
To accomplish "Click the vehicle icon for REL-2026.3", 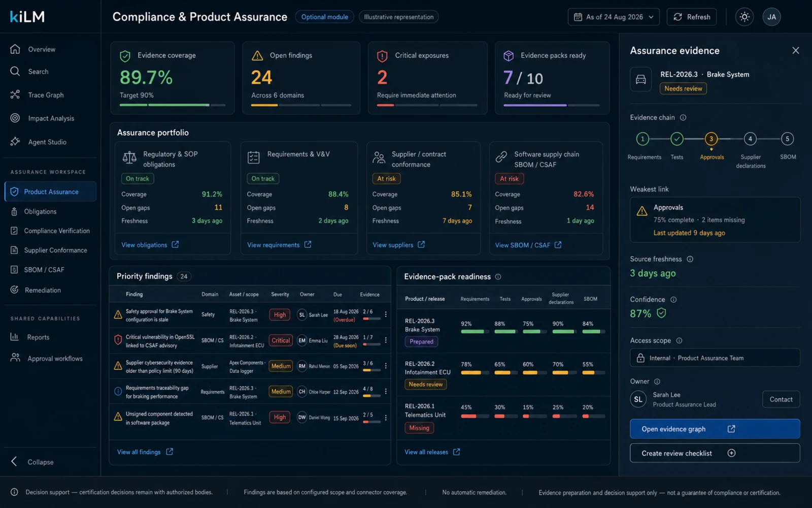I will pos(641,80).
